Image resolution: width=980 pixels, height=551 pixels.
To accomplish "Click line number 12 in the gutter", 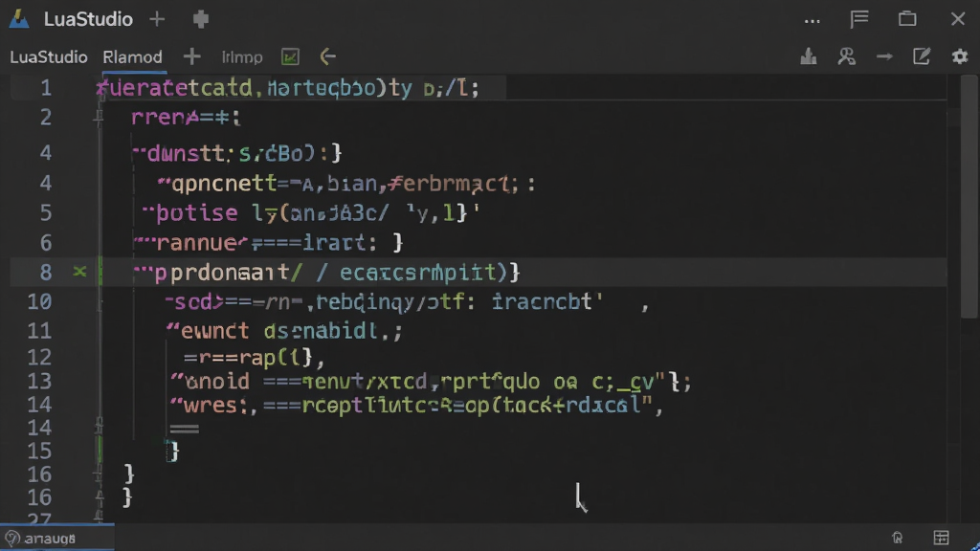I will pos(39,358).
